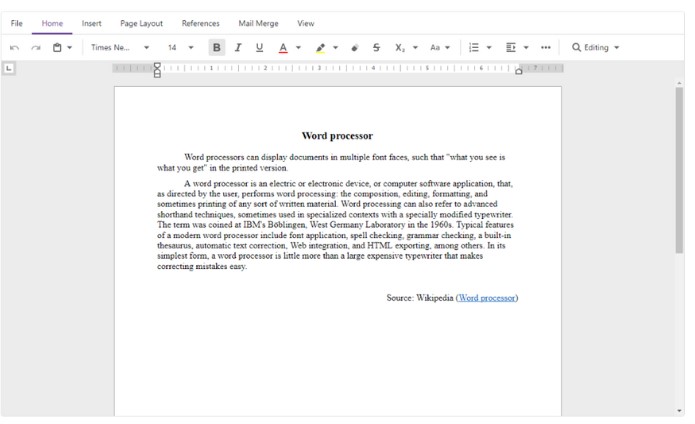
Task: Toggle Underline formatting
Action: (260, 48)
